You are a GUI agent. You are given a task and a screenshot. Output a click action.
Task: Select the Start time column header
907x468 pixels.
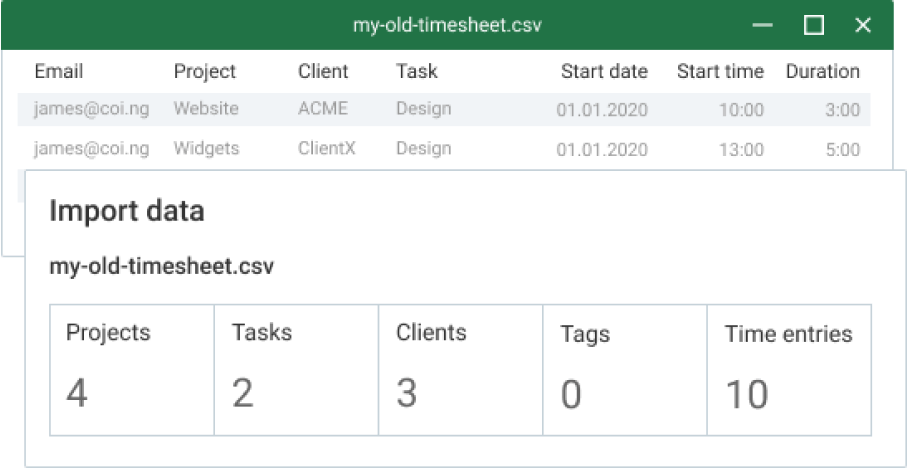click(x=720, y=72)
